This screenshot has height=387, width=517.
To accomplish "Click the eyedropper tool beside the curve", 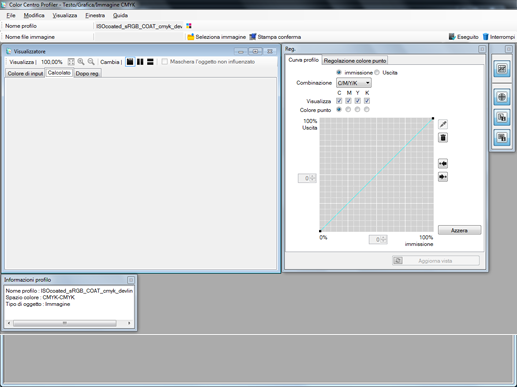I will (443, 124).
